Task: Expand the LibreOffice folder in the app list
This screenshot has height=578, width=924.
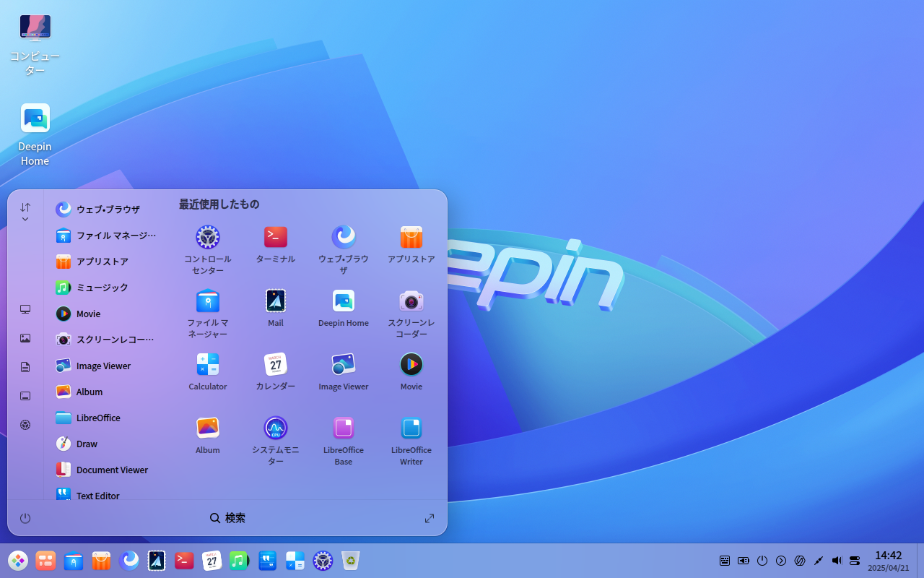Action: click(107, 418)
